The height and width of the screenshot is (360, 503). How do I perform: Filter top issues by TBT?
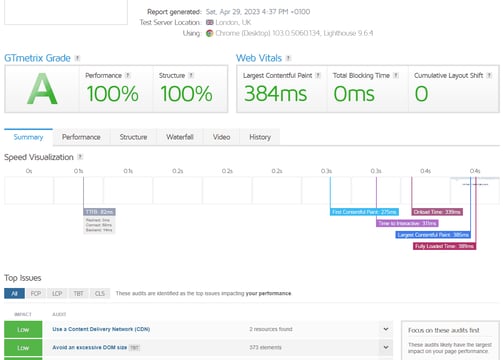[x=78, y=293]
